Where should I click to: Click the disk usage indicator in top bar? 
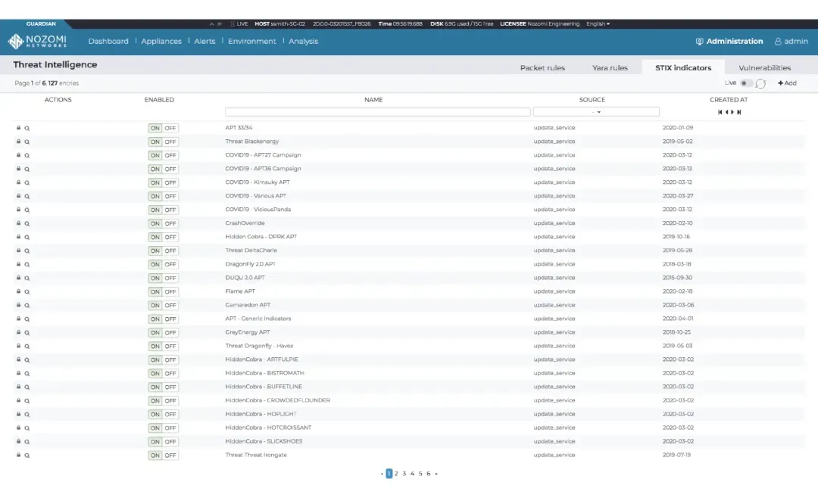pyautogui.click(x=464, y=23)
